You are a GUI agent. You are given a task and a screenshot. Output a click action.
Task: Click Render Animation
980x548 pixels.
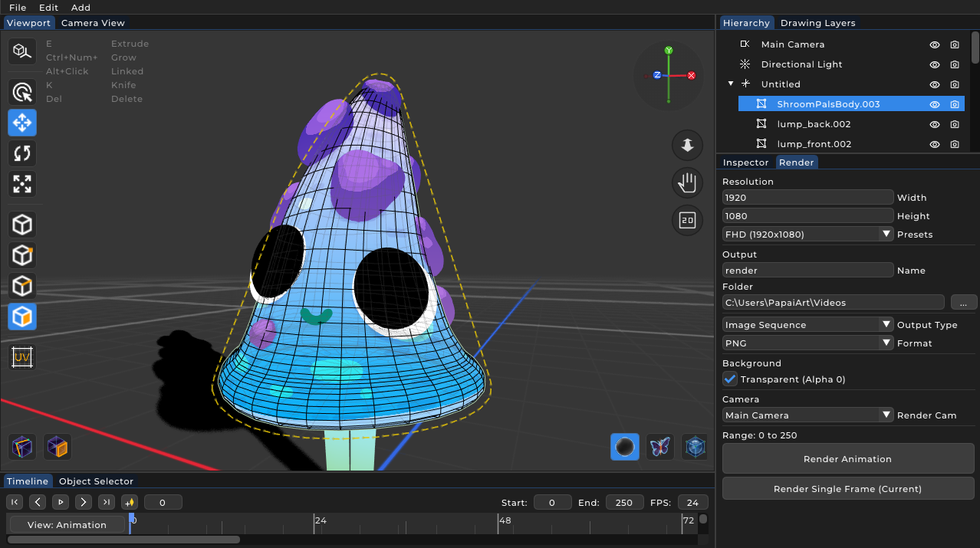click(847, 458)
